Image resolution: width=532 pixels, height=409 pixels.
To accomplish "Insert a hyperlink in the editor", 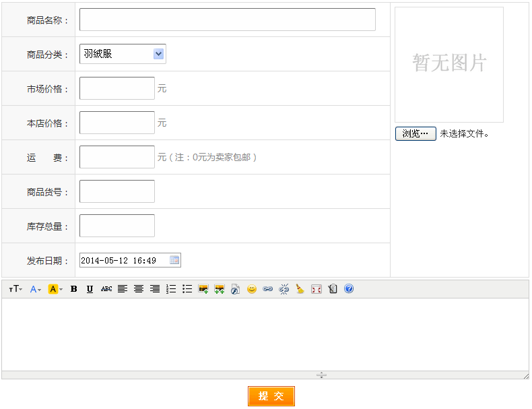I will tap(268, 289).
